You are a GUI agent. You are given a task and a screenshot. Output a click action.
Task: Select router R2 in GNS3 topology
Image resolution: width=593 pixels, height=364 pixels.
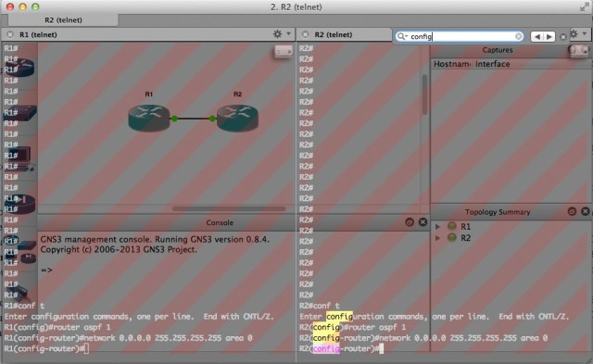pos(237,118)
